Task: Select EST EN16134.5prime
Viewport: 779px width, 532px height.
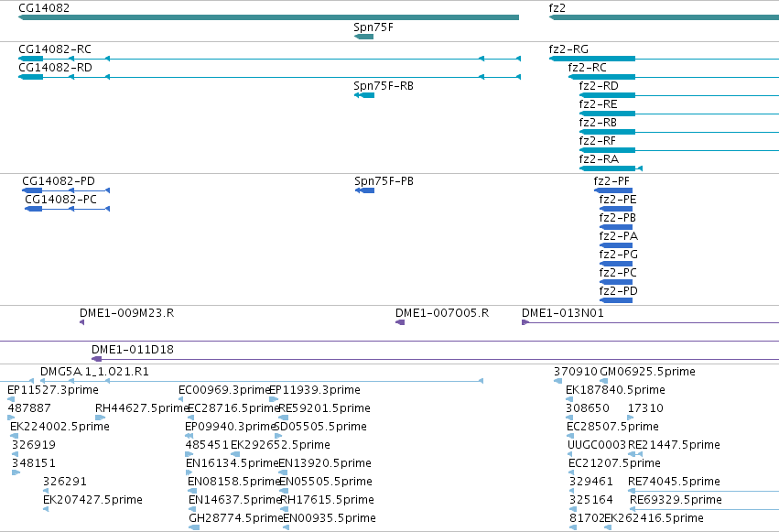Action: (x=189, y=472)
